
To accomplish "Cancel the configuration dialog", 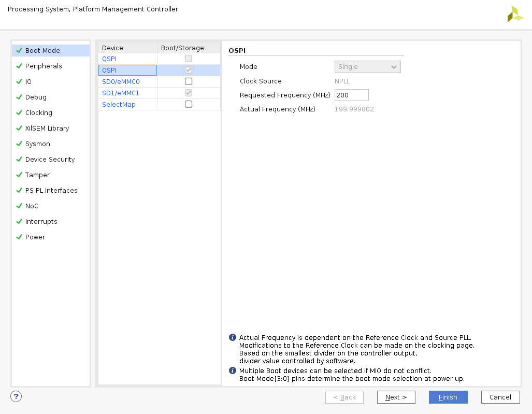I will coord(500,397).
